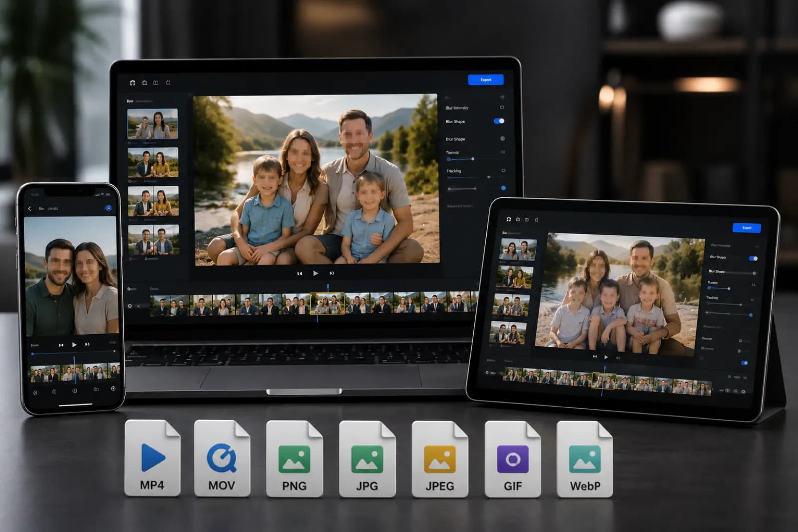Fast-forward the clip on the phone
The height and width of the screenshot is (532, 798).
[87, 344]
